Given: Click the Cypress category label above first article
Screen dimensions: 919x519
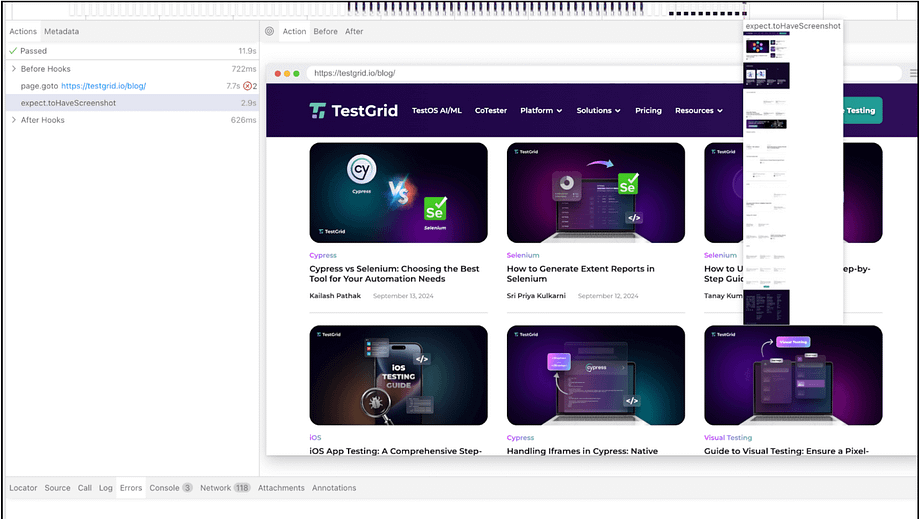Looking at the screenshot, I should (x=323, y=255).
